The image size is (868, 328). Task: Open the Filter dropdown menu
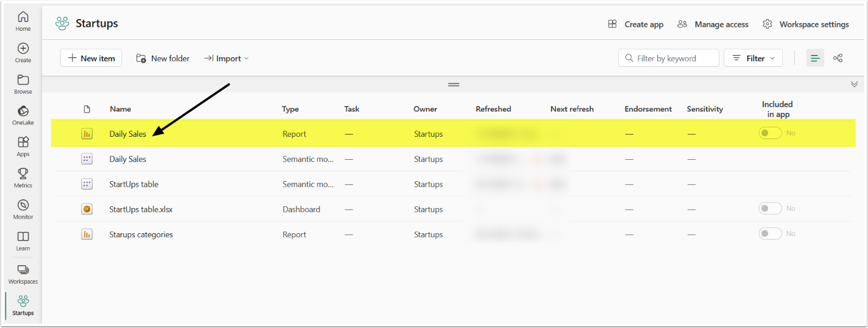[753, 58]
